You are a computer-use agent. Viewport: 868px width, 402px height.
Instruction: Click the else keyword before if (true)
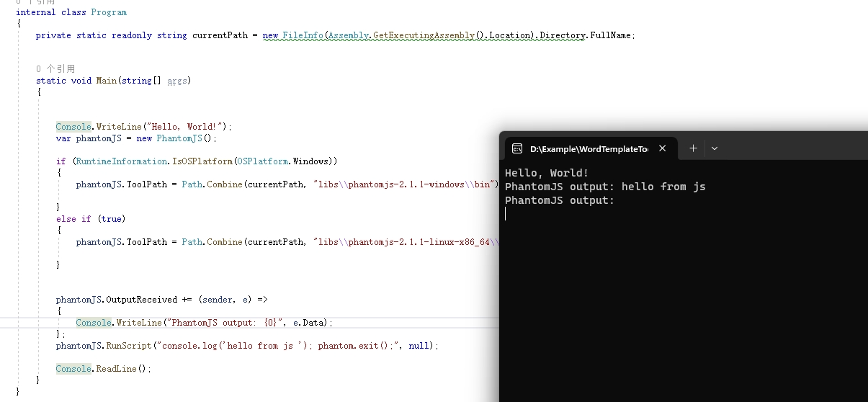coord(66,219)
